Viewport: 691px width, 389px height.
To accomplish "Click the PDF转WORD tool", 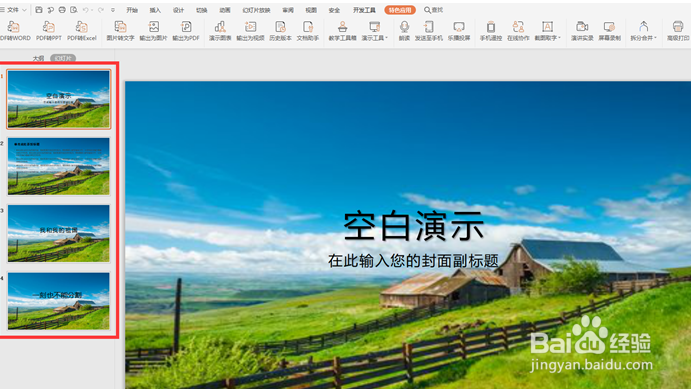I will coord(15,31).
